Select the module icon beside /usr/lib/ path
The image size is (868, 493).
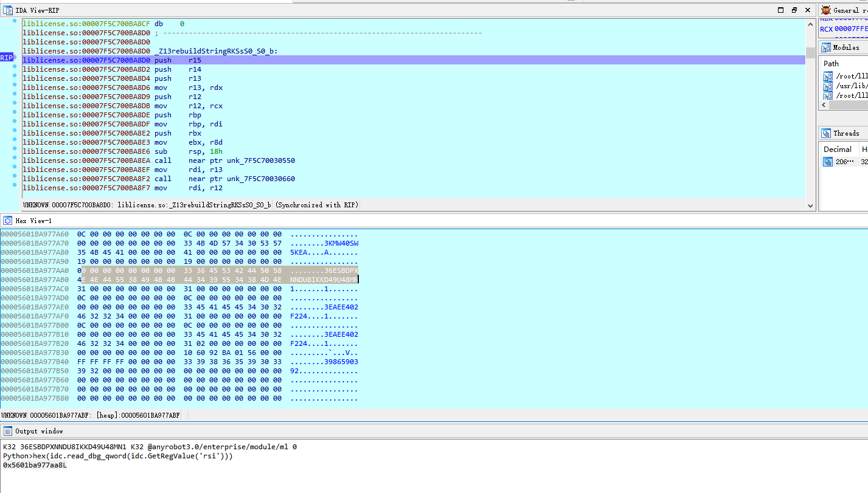pyautogui.click(x=827, y=86)
